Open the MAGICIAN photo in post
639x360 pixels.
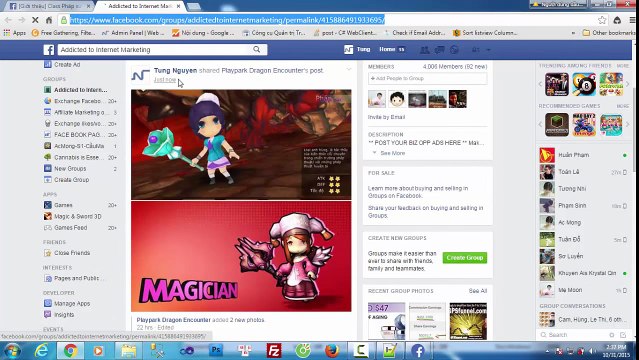[241, 256]
